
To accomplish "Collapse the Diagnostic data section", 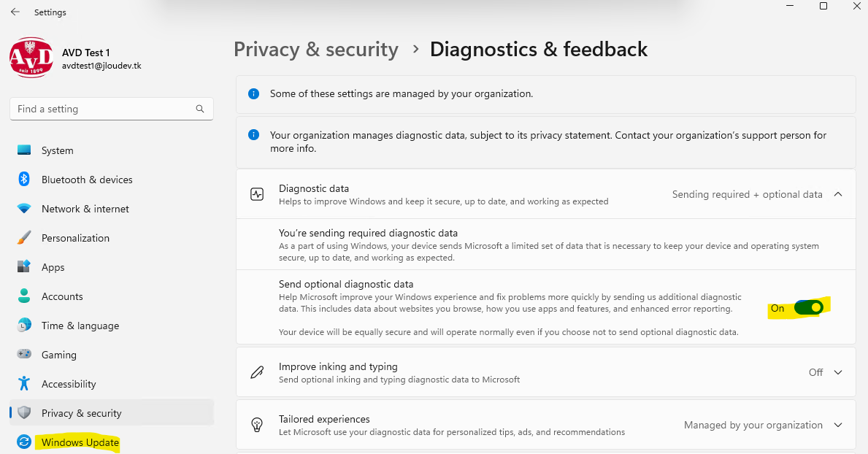I will (838, 194).
